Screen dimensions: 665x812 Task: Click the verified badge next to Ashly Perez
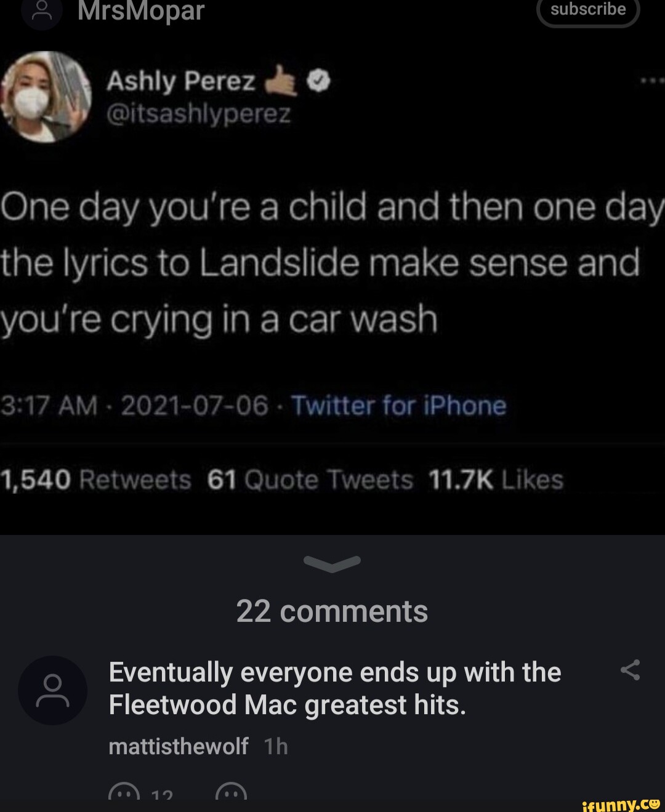pos(318,81)
